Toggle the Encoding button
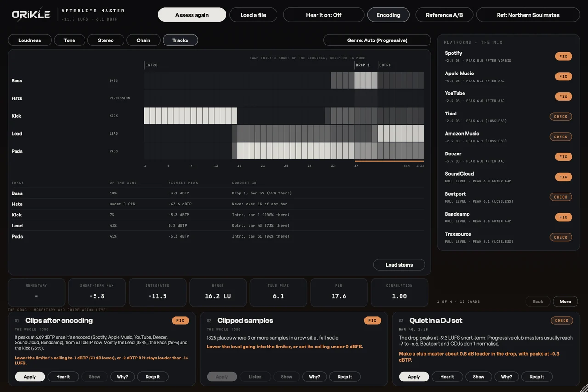Image resolution: width=588 pixels, height=392 pixels. 388,15
